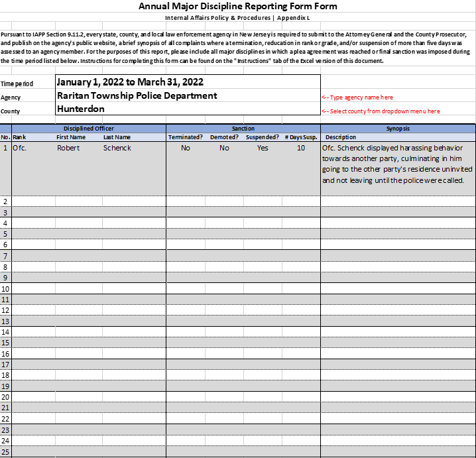Select the Last Name cell with Schenck

pyautogui.click(x=117, y=148)
